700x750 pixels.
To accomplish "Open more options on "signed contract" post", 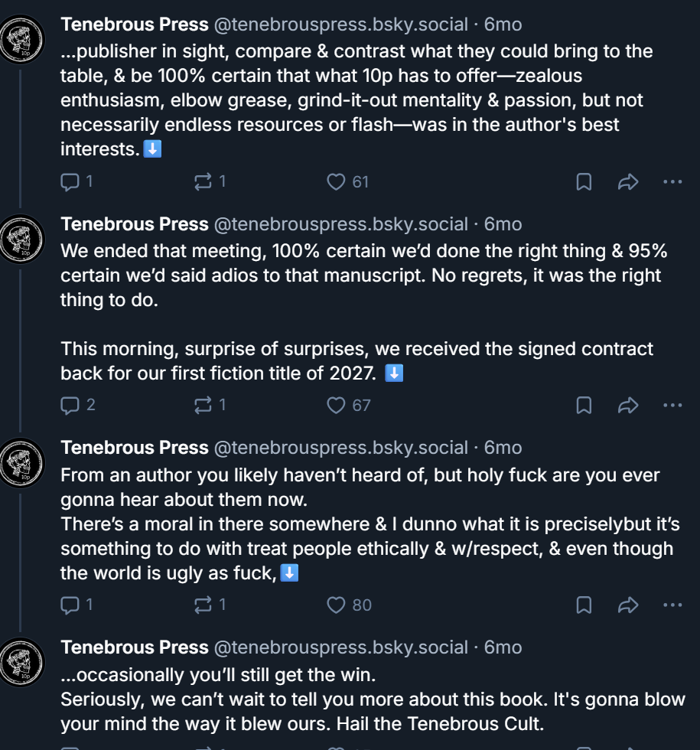I will pyautogui.click(x=672, y=405).
